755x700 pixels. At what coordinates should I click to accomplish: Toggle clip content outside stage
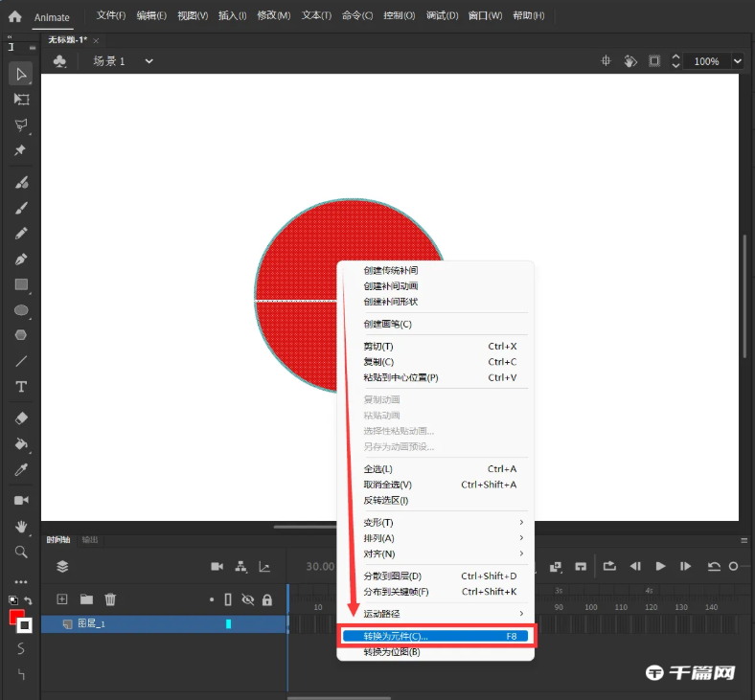(x=654, y=60)
